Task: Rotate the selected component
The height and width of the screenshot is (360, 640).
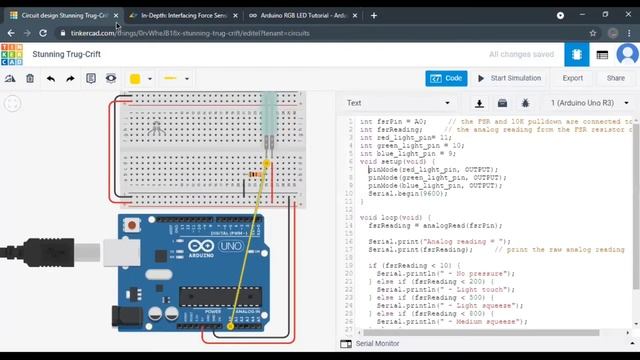Action: [x=10, y=78]
